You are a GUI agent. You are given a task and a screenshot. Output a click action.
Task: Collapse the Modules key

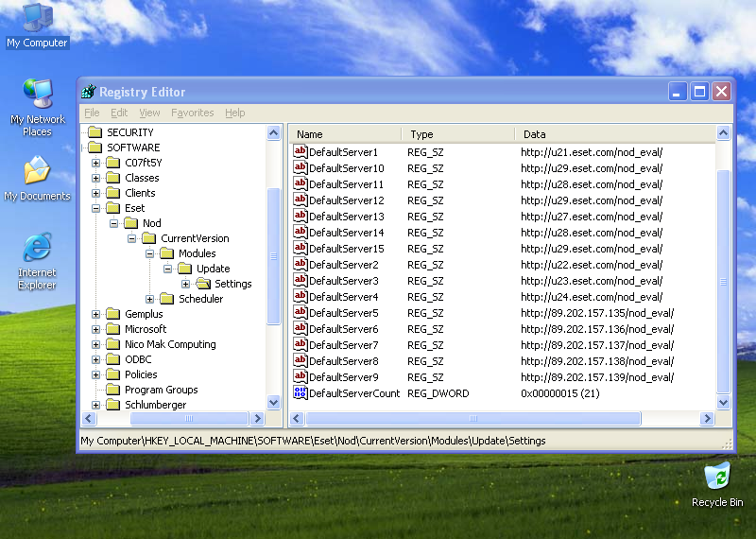point(149,253)
